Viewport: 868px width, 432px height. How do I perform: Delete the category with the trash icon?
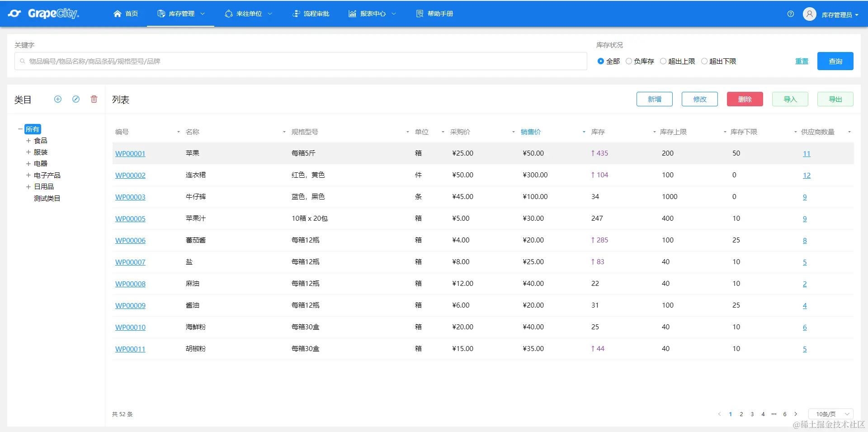click(x=94, y=99)
